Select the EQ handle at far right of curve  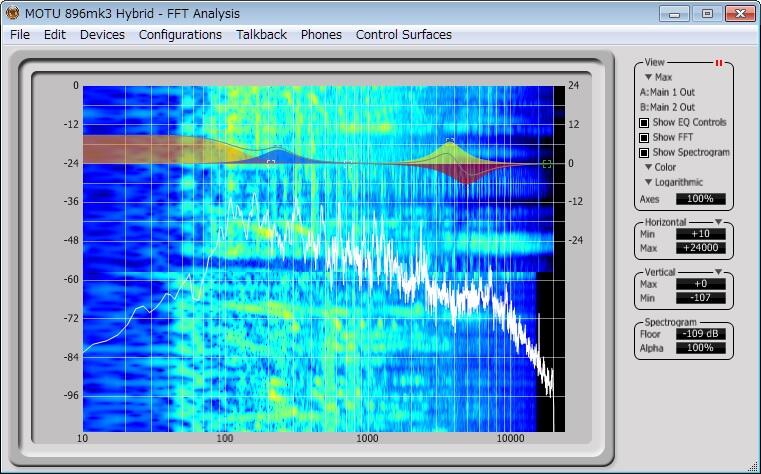click(547, 164)
